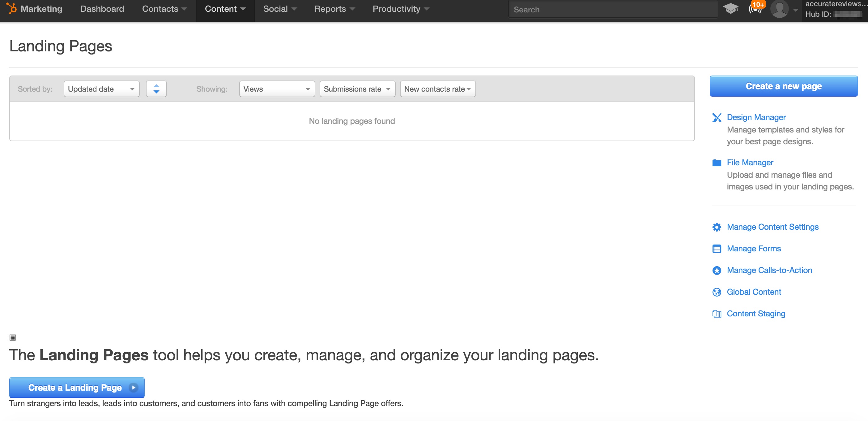The height and width of the screenshot is (421, 868).
Task: Open the Reports menu
Action: coord(334,9)
